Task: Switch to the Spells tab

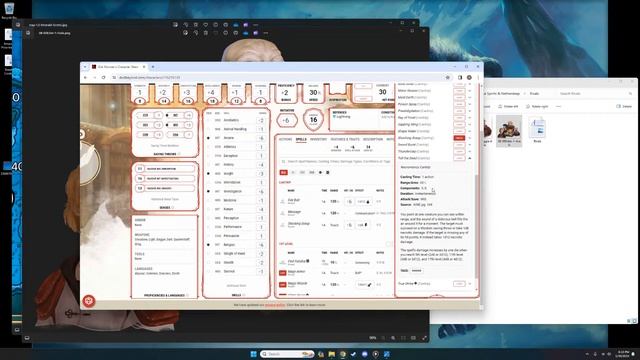Action: tap(301, 140)
